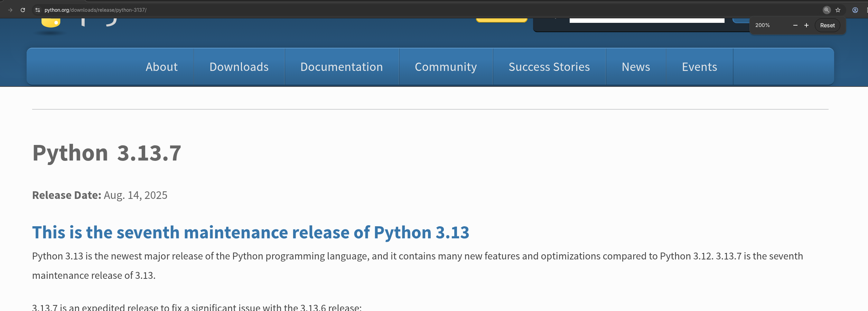868x311 pixels.
Task: Click the python.org URL in address bar
Action: [95, 10]
